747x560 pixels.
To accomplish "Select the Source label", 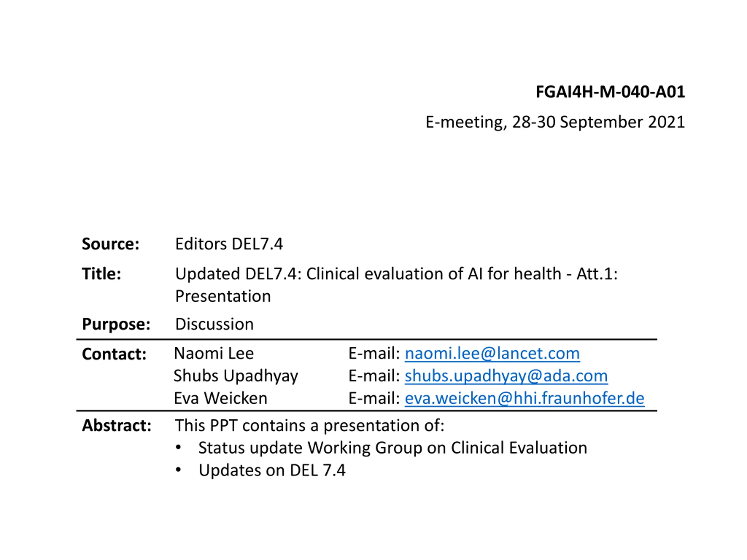I will point(111,244).
